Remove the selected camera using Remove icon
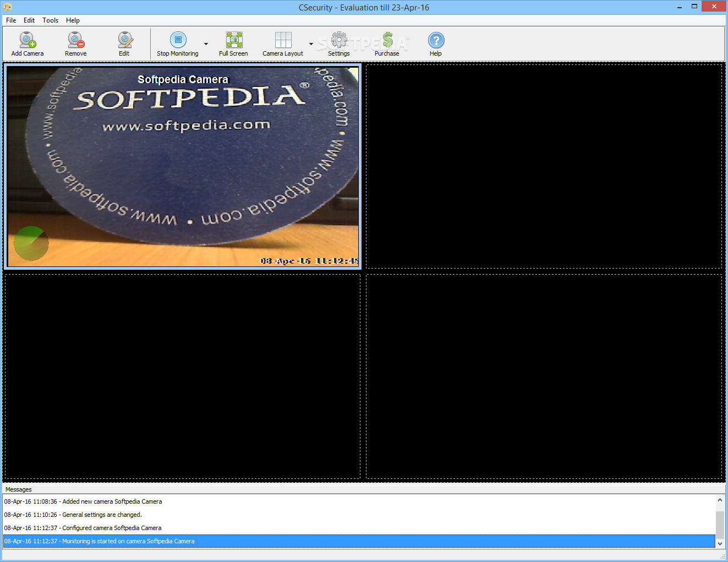 (x=76, y=44)
